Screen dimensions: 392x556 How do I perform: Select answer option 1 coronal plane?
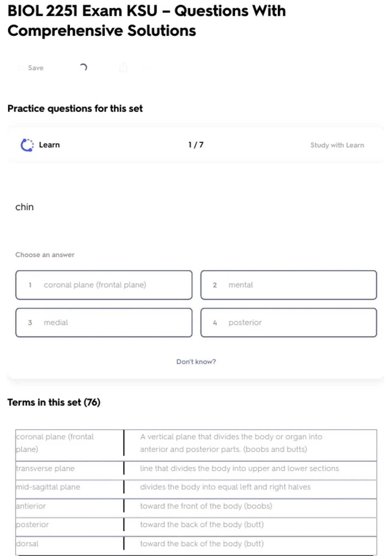pyautogui.click(x=104, y=285)
